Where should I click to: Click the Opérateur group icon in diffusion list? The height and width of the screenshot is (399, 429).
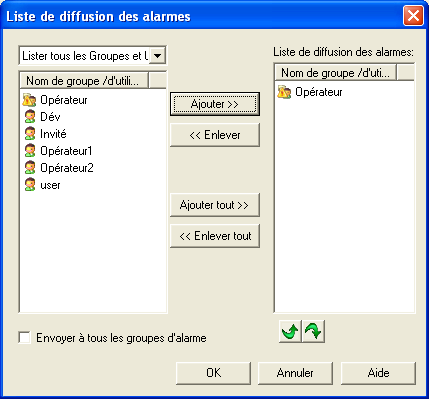coord(284,92)
